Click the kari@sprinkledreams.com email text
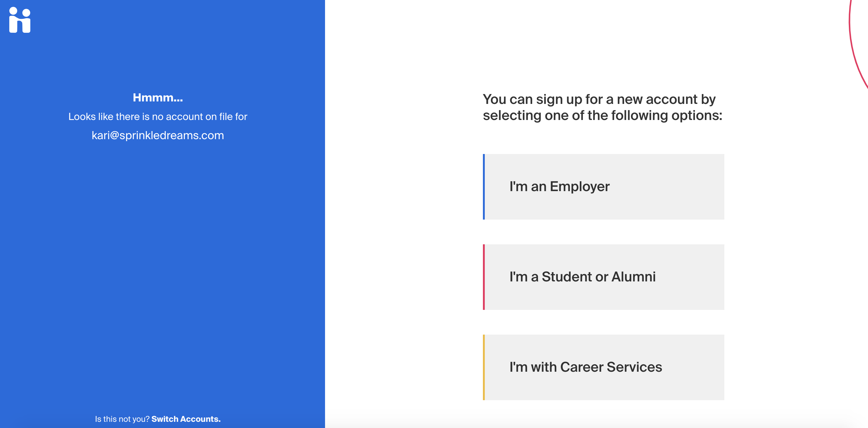Image resolution: width=868 pixels, height=428 pixels. click(x=158, y=135)
